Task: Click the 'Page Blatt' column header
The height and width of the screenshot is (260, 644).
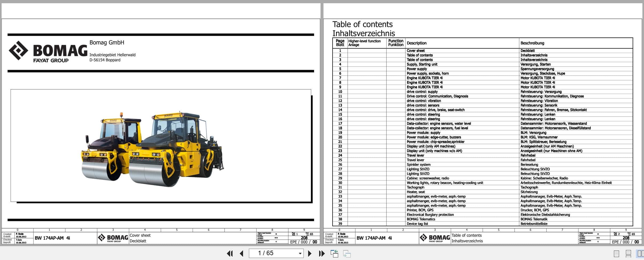Action: click(340, 43)
